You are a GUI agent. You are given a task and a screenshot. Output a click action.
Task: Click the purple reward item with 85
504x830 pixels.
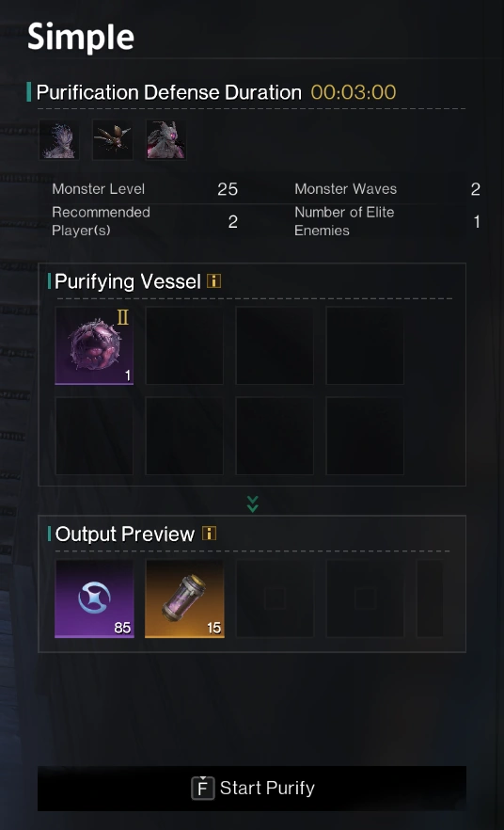[94, 599]
